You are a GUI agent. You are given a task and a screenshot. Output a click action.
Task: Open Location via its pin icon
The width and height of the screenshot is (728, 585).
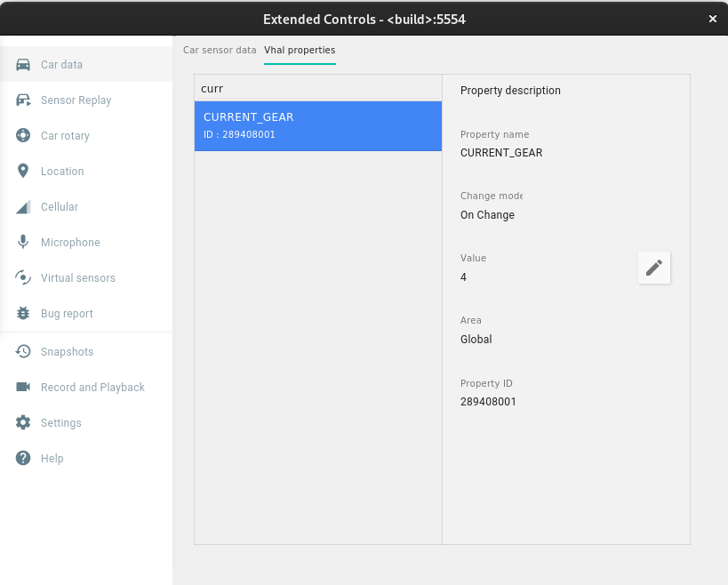click(23, 172)
